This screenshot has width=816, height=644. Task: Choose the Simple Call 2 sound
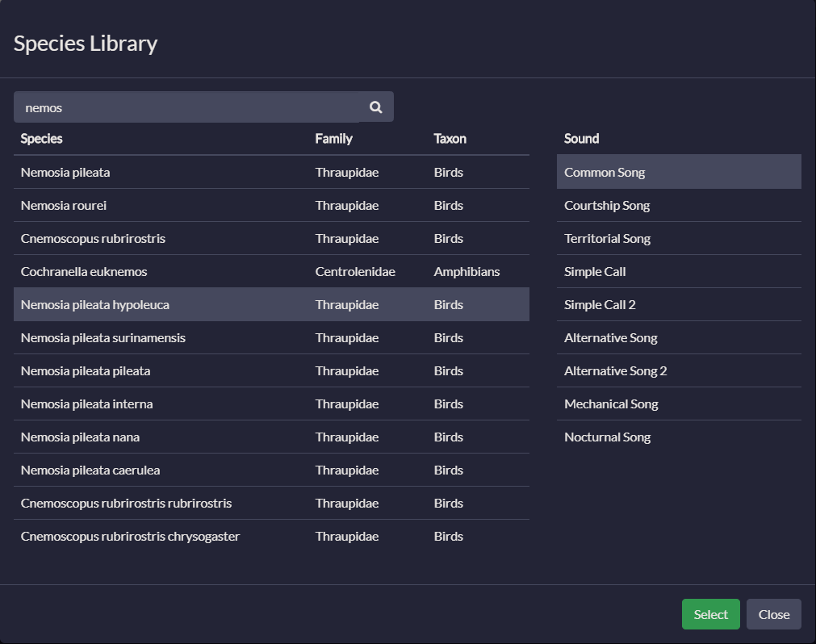[x=679, y=304]
